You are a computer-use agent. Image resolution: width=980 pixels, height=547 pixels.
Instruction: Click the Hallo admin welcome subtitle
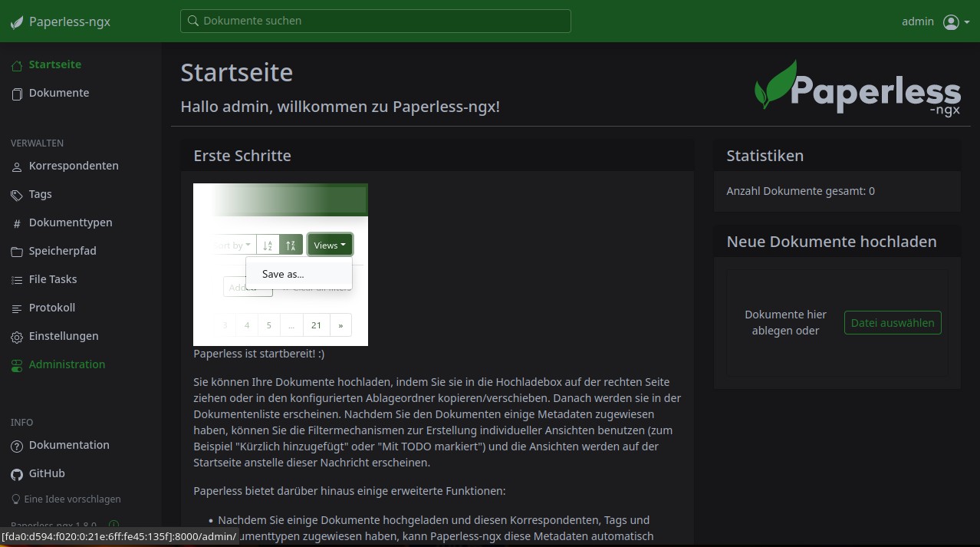click(x=340, y=107)
